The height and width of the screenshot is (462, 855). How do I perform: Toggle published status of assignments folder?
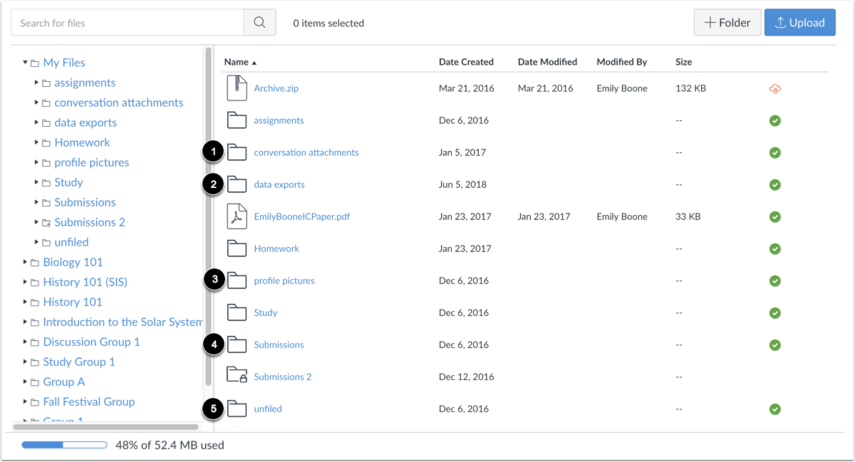coord(775,121)
